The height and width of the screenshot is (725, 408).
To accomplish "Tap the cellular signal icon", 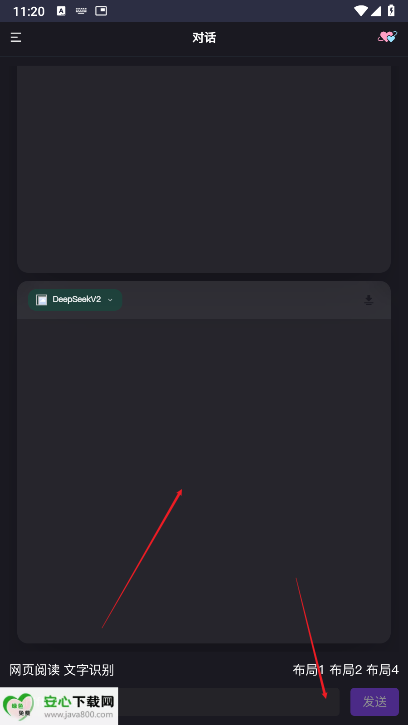I will pyautogui.click(x=376, y=11).
